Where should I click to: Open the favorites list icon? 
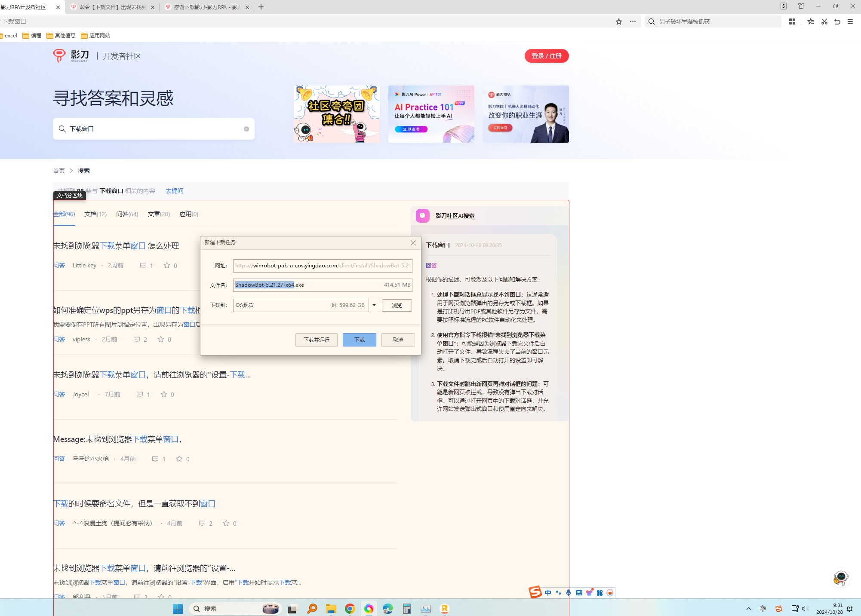click(x=811, y=21)
